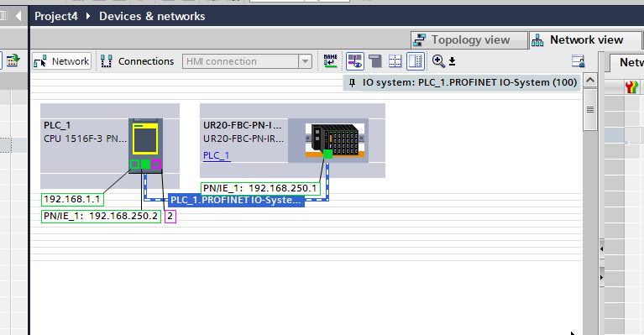Toggle the Show addresses button
Image resolution: width=644 pixels, height=335 pixels.
[354, 61]
